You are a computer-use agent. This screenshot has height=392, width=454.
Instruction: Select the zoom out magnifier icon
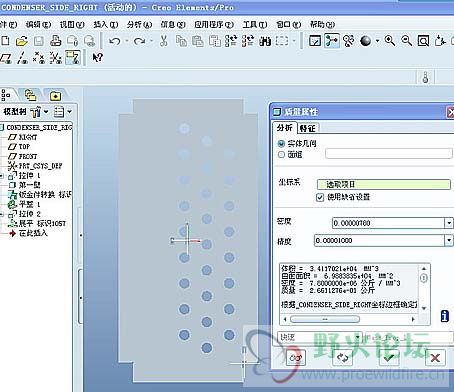click(406, 41)
